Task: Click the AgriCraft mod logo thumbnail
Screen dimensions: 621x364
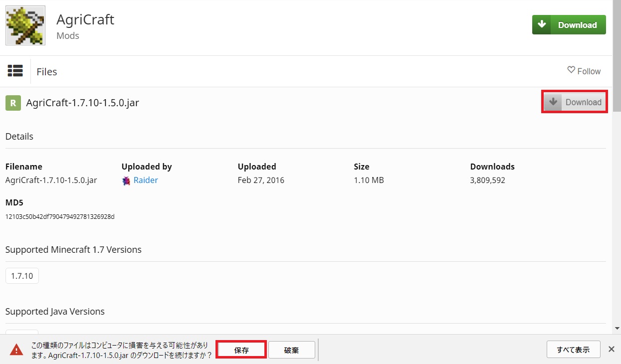Action: pyautogui.click(x=25, y=25)
